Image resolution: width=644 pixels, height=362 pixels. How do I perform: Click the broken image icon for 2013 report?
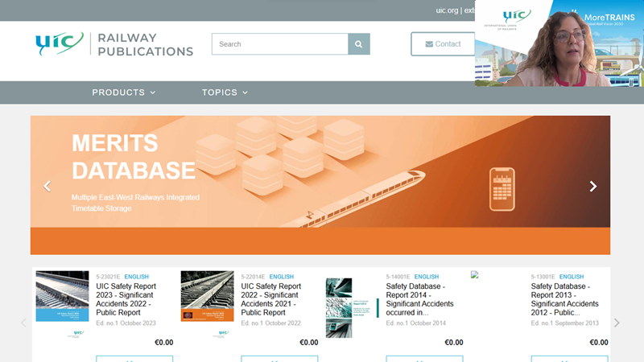475,275
